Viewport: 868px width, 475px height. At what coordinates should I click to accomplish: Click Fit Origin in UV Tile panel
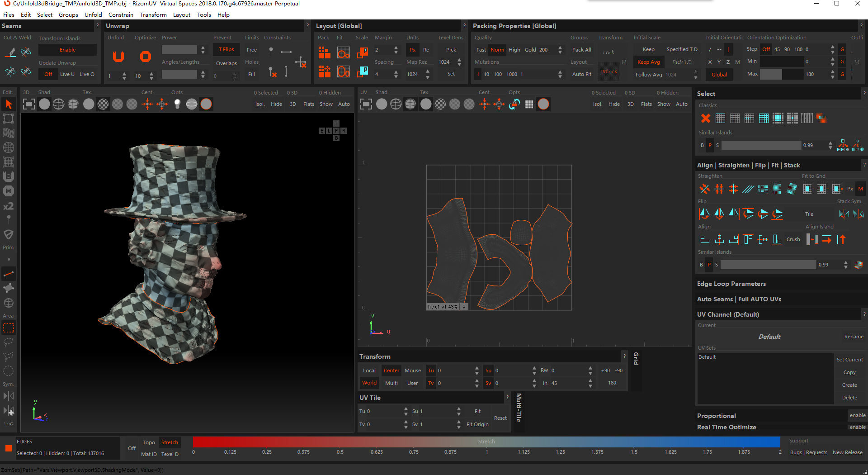coord(477,424)
